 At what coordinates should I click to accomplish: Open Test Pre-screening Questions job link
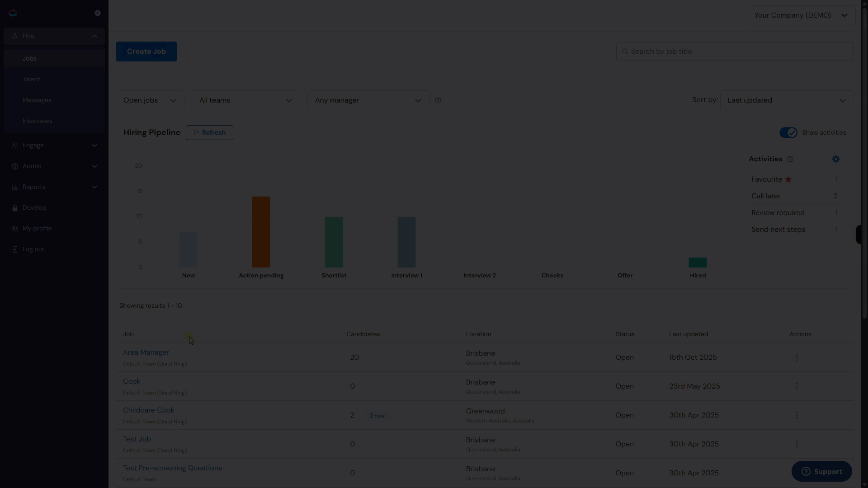tap(172, 468)
